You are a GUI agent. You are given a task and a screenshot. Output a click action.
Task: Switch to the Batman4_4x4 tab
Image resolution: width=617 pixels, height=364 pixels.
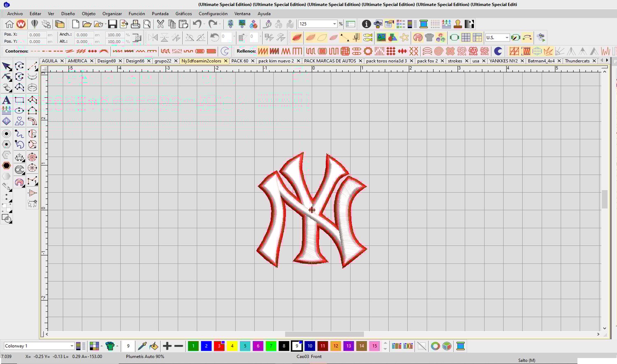click(541, 61)
